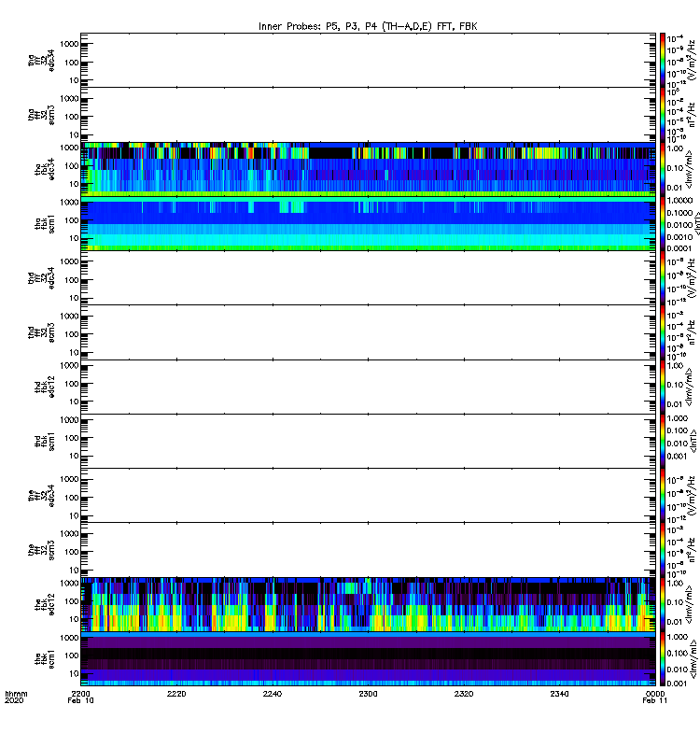Screen dimensions: 700x747
Task: Click the empty tha fff 32 edc34 plot panel
Action: tap(368, 60)
